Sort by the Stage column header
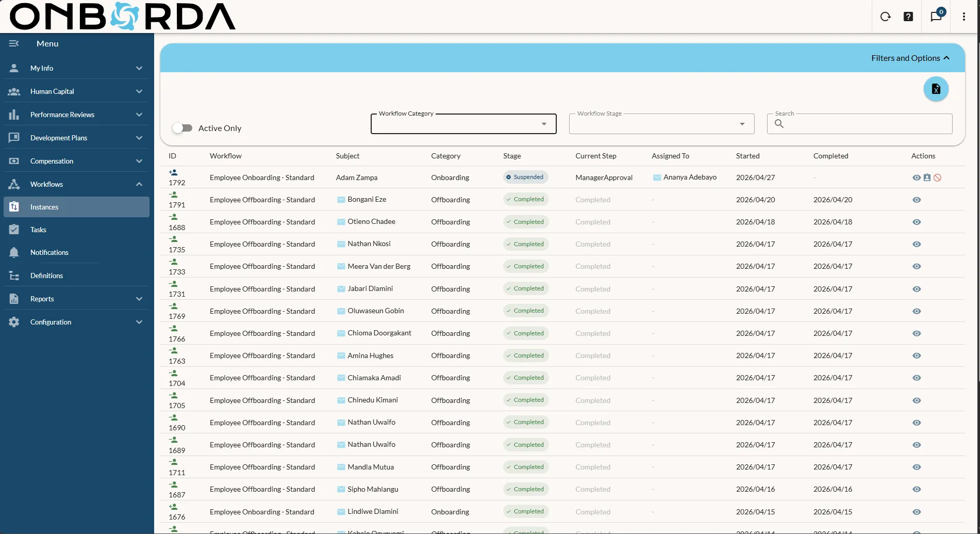The image size is (980, 534). click(512, 156)
